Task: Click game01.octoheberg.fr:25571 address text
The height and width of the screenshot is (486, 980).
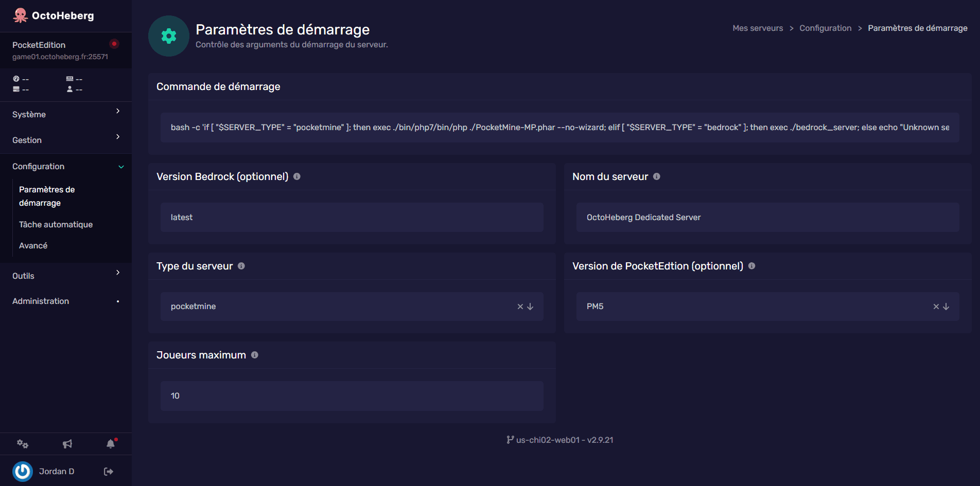Action: click(60, 57)
